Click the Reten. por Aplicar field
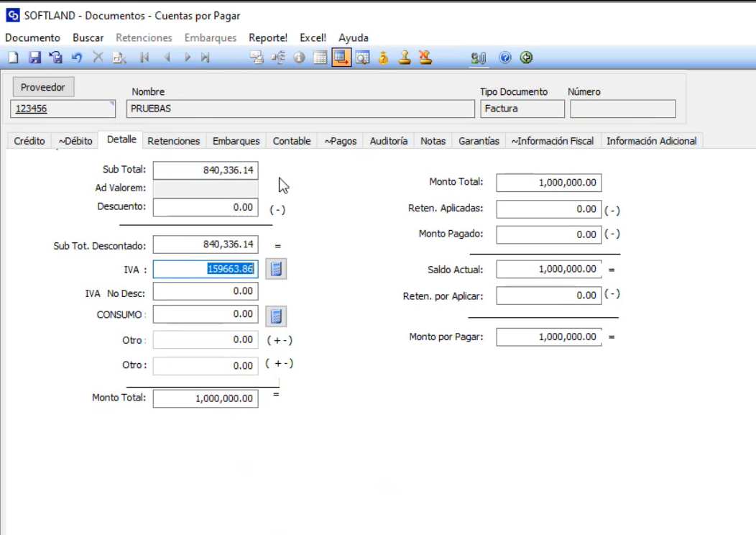Screen dimensions: 756x535 549,296
